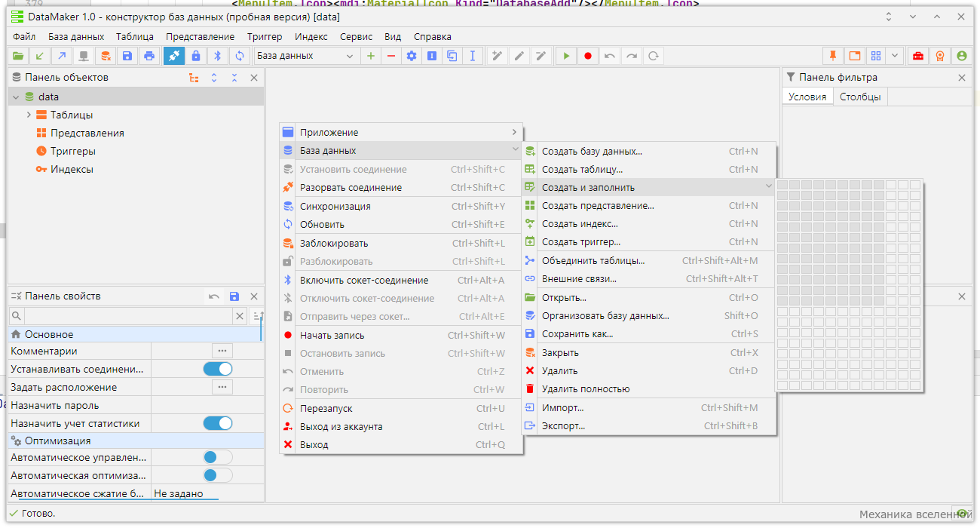This screenshot has width=980, height=528.
Task: Open the Триггер menu
Action: pos(265,36)
